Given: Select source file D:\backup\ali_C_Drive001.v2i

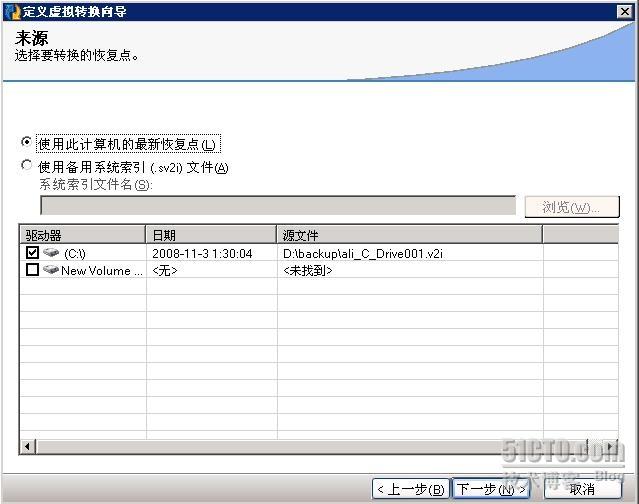Looking at the screenshot, I should coord(363,253).
